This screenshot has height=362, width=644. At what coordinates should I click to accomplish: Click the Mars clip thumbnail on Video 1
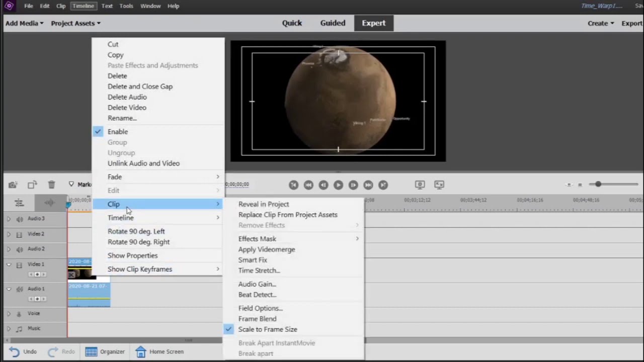click(82, 273)
